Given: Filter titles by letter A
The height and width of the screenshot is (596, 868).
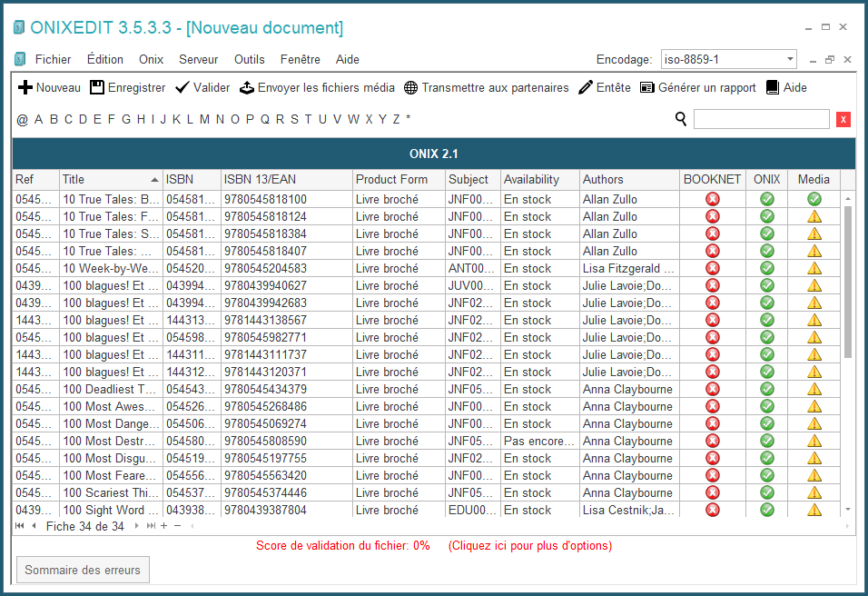Looking at the screenshot, I should click(x=38, y=119).
